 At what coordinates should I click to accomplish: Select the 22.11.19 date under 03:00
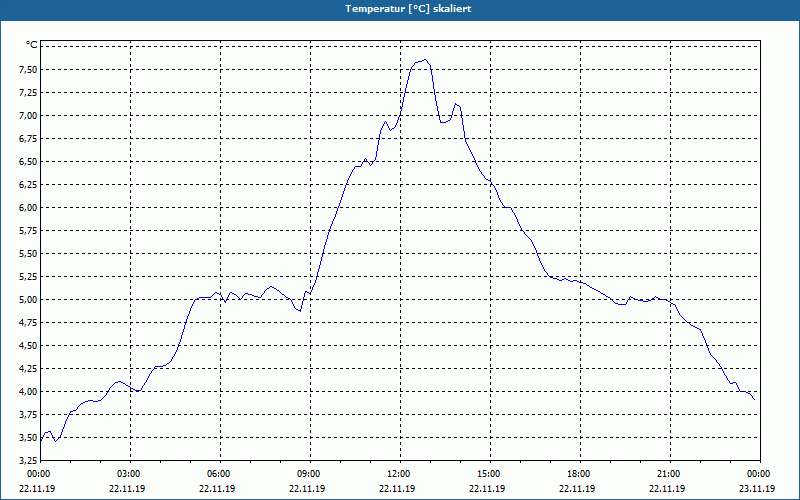click(x=127, y=489)
